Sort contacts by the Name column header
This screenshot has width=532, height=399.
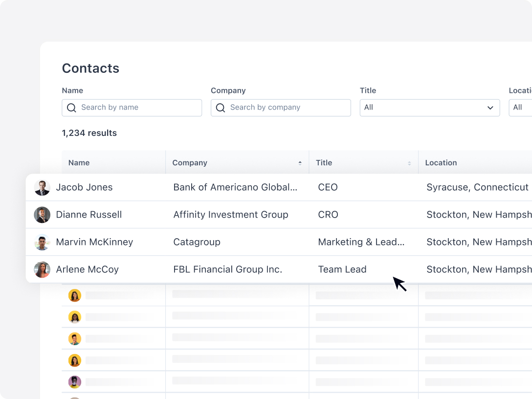(x=79, y=162)
